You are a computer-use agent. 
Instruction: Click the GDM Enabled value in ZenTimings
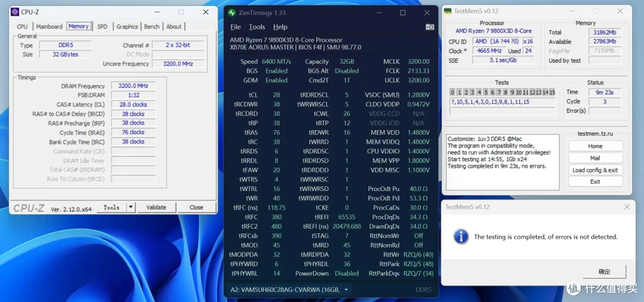277,81
